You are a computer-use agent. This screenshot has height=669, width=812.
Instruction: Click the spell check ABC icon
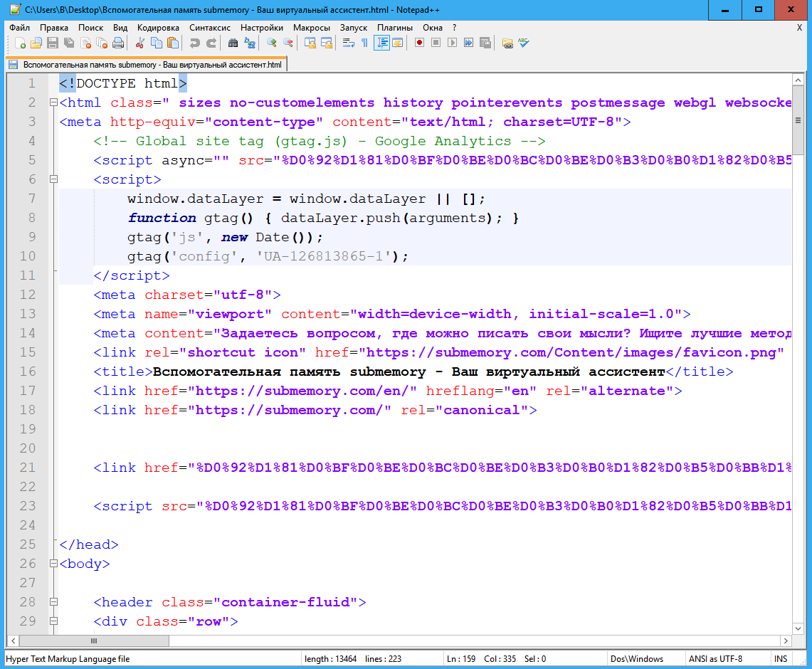(524, 43)
